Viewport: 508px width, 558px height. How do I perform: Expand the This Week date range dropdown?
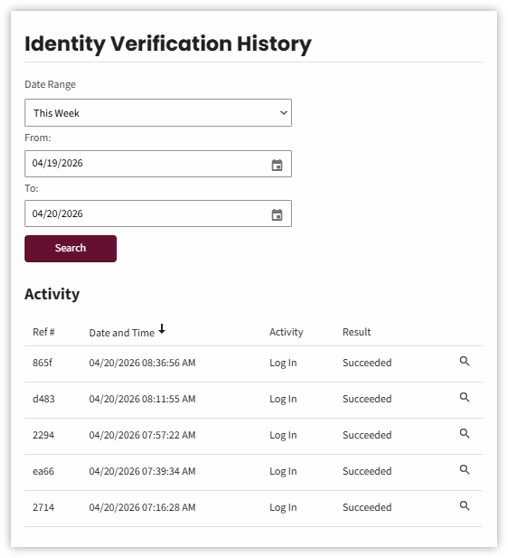pyautogui.click(x=158, y=113)
